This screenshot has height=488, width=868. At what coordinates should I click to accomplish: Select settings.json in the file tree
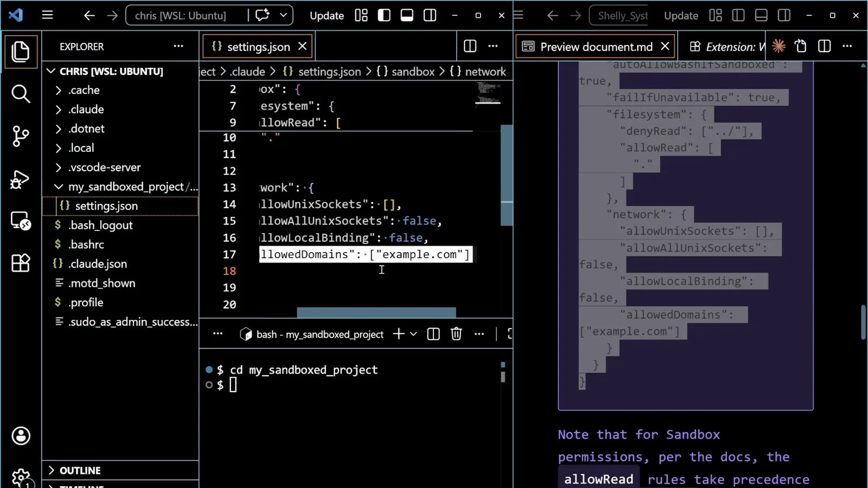pos(120,206)
